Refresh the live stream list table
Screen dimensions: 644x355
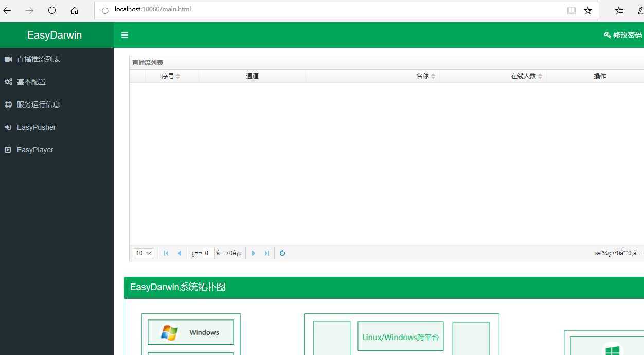282,253
